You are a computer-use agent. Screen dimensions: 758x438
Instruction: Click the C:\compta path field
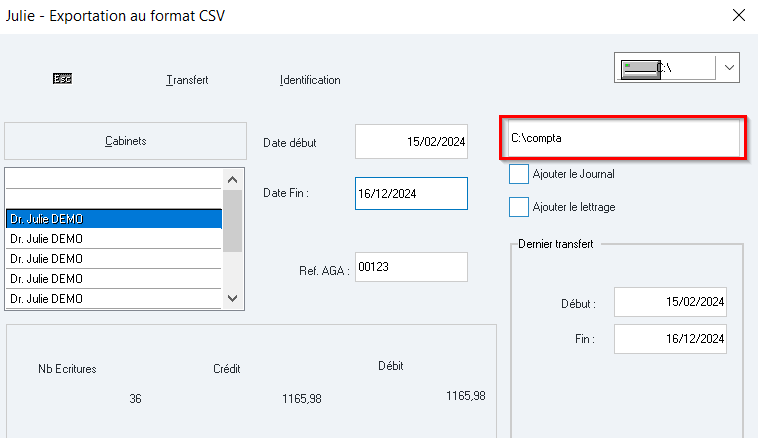point(624,138)
